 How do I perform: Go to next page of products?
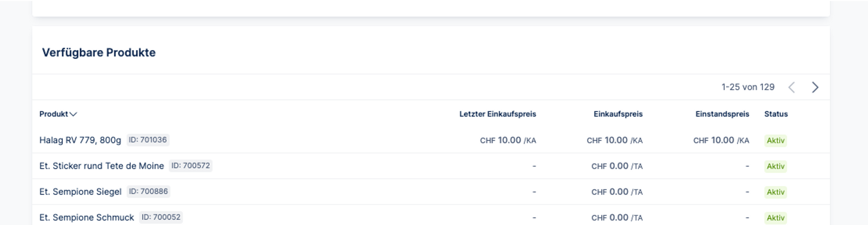coord(815,87)
